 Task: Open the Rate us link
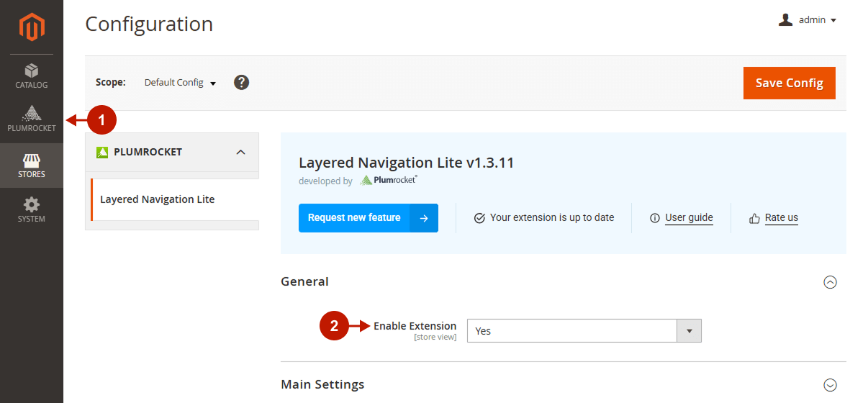[781, 217]
